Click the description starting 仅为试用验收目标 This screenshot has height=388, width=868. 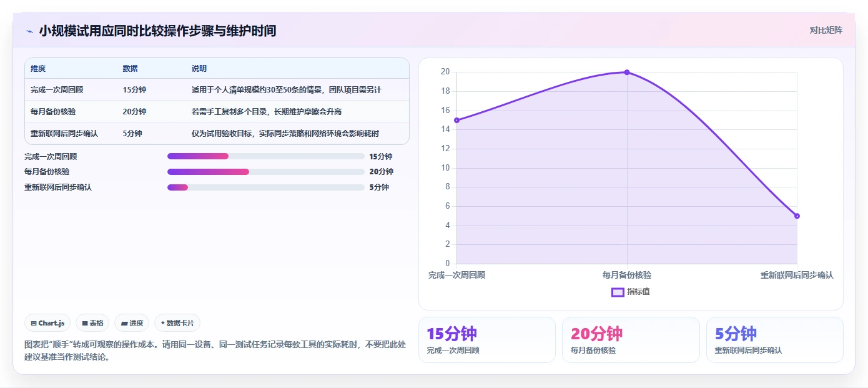click(285, 134)
